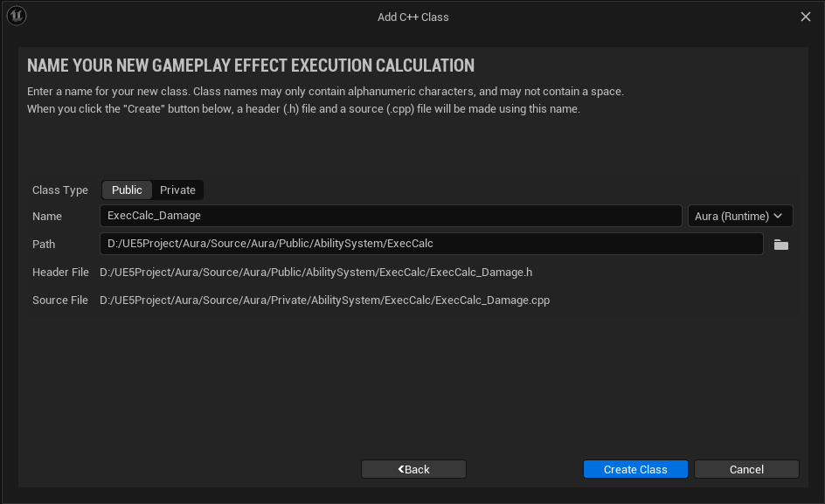825x504 pixels.
Task: Click the Header File path ending ExecCalc_Damage.h
Action: point(315,273)
